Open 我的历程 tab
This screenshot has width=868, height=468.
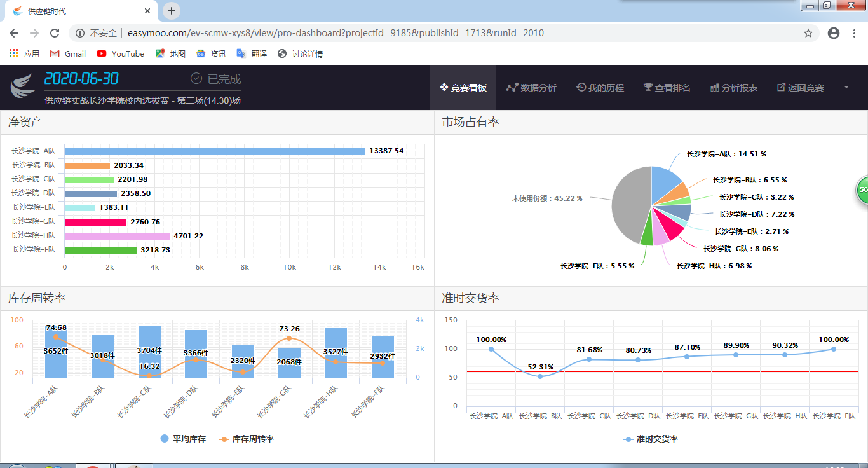click(600, 88)
